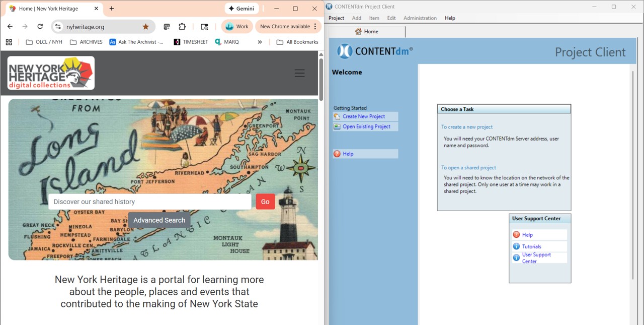Open the hamburger navigation menu

[299, 73]
